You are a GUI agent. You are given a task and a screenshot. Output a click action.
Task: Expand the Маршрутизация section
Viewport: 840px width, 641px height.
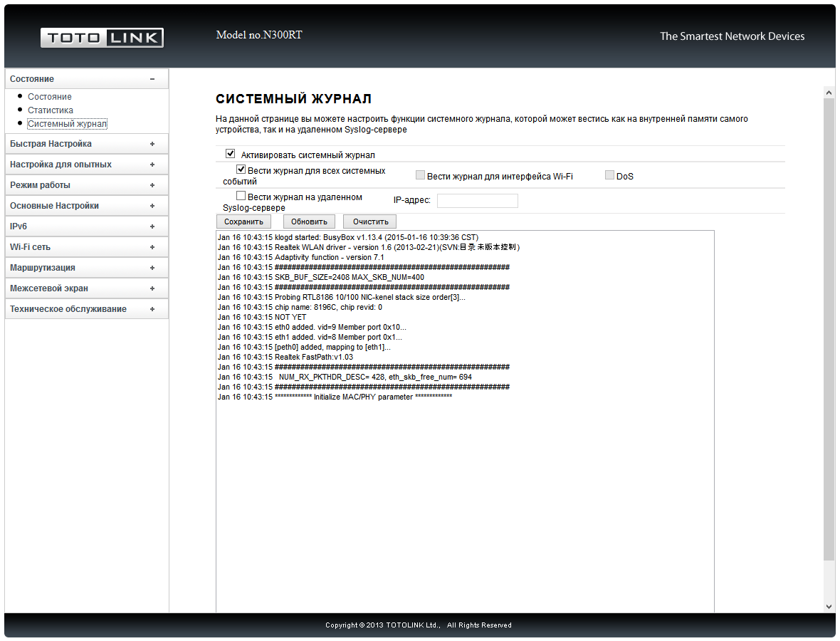point(87,268)
